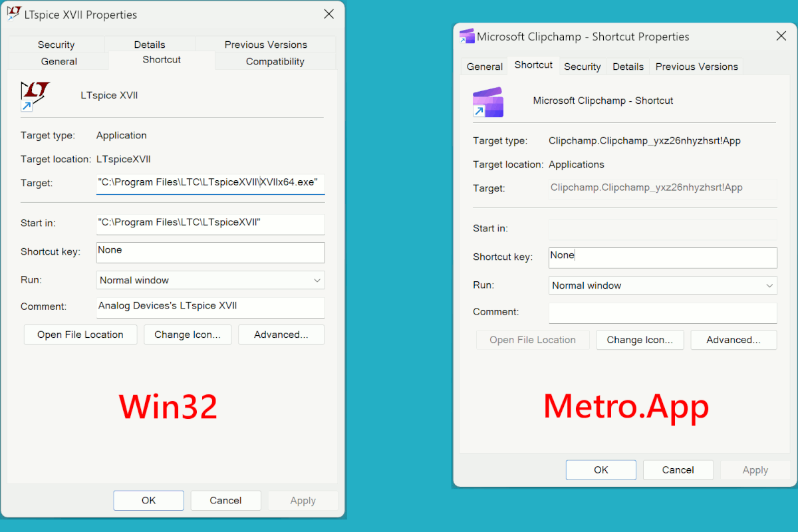Click the 'Application' target type value
The height and width of the screenshot is (532, 798).
coord(122,135)
